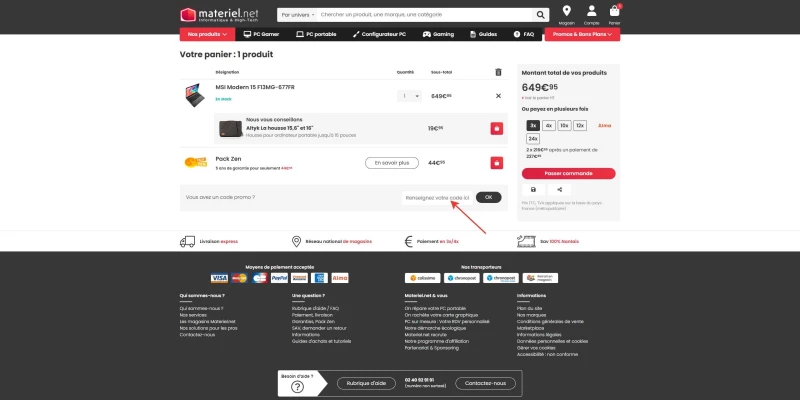This screenshot has width=800, height=400.
Task: Open the PC Gamer menu item
Action: (261, 34)
